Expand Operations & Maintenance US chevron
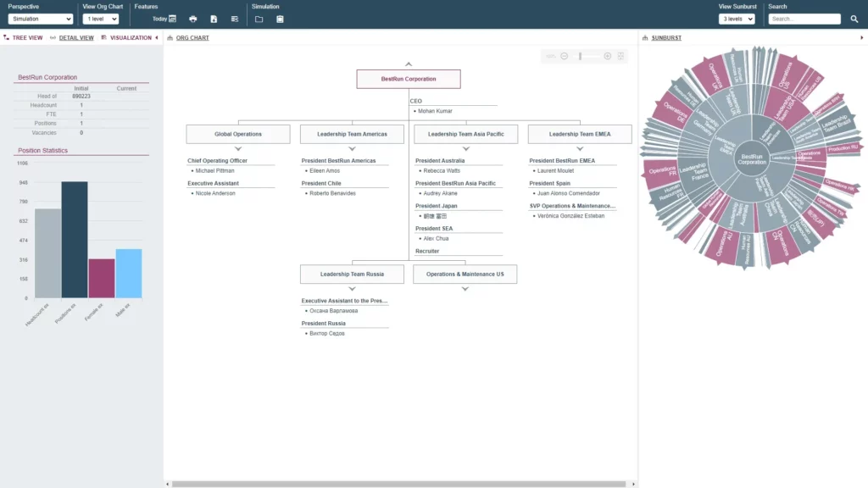 465,289
